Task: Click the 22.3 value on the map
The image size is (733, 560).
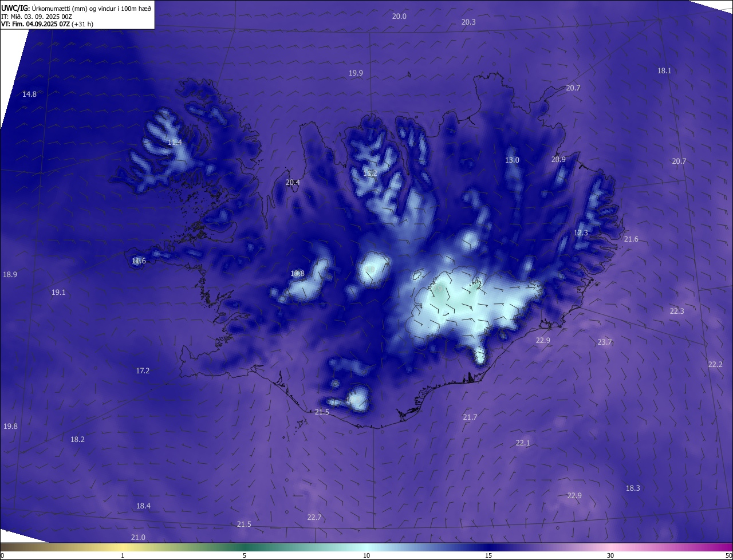Action: coord(677,311)
